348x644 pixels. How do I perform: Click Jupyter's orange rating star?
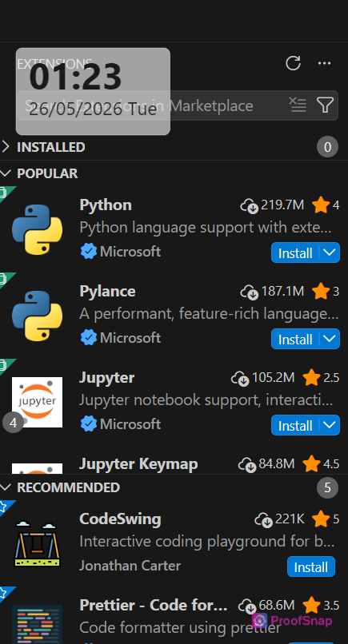click(311, 377)
